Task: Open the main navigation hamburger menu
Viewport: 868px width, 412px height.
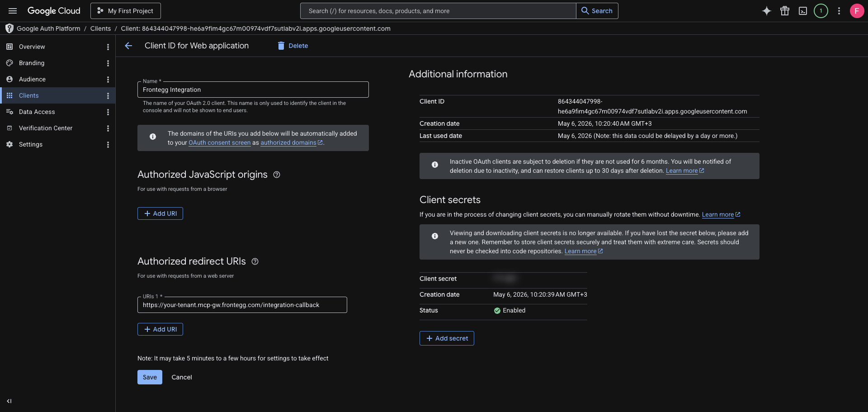Action: tap(13, 11)
